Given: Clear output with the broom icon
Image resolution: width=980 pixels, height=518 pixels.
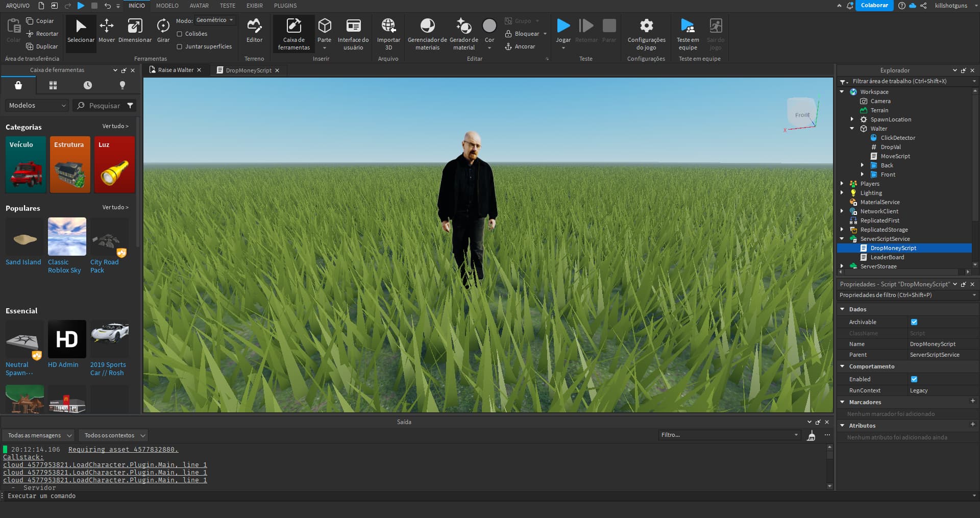Looking at the screenshot, I should pyautogui.click(x=811, y=436).
